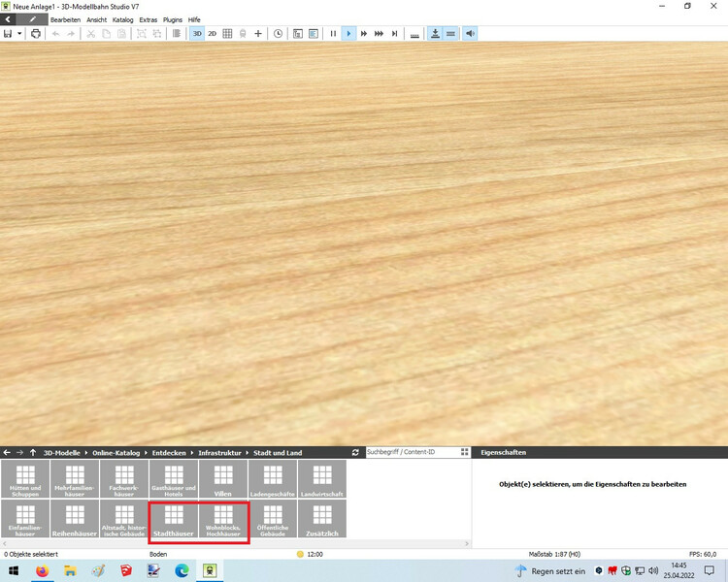This screenshot has height=582, width=728.
Task: Click the catalog scrollbar right arrow
Action: coord(467,543)
